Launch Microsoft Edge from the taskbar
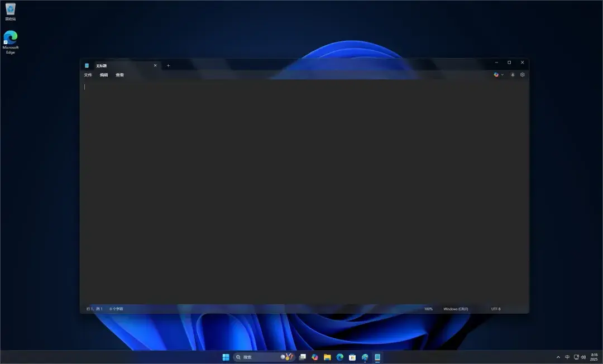The image size is (603, 364). [340, 357]
